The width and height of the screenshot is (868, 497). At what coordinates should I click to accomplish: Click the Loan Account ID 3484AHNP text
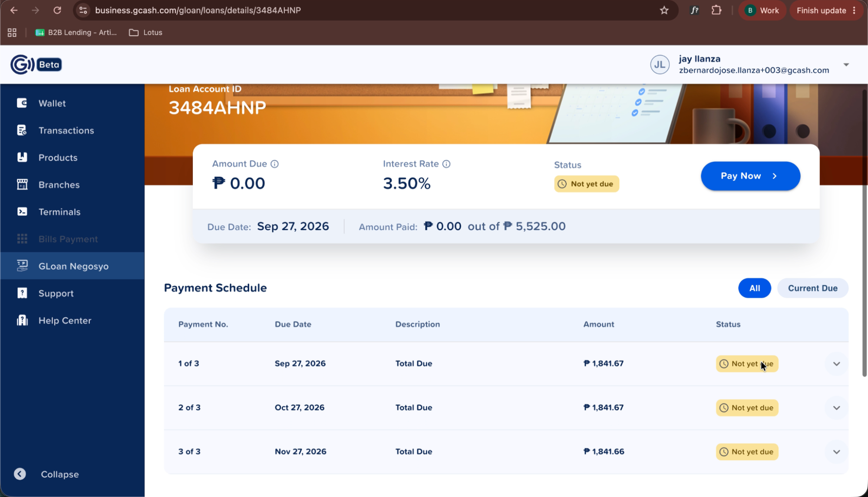pos(217,108)
